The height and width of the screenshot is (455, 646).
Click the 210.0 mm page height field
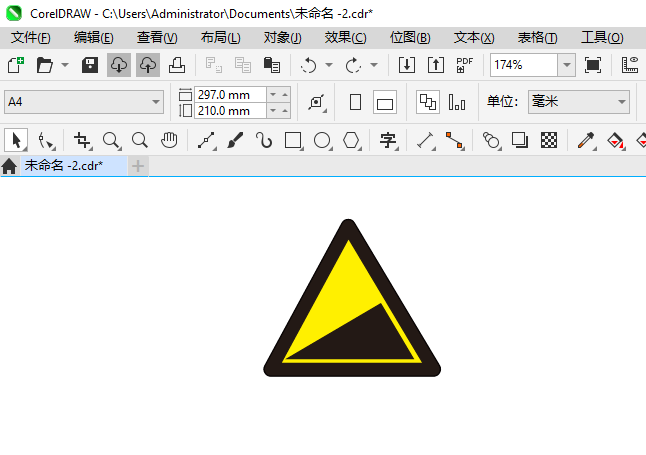coord(230,111)
